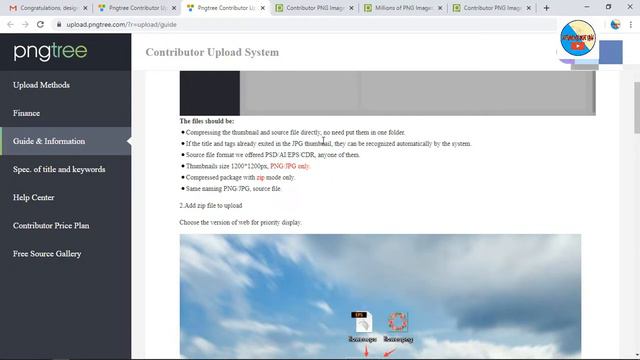
Task: Restore down the browser window
Action: tap(608, 7)
